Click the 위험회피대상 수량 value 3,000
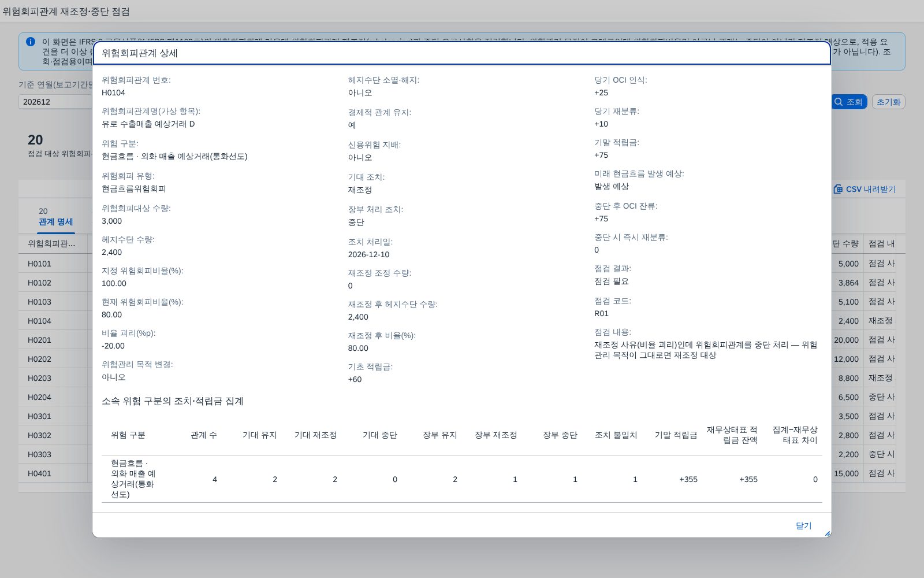This screenshot has height=578, width=924. tap(111, 221)
